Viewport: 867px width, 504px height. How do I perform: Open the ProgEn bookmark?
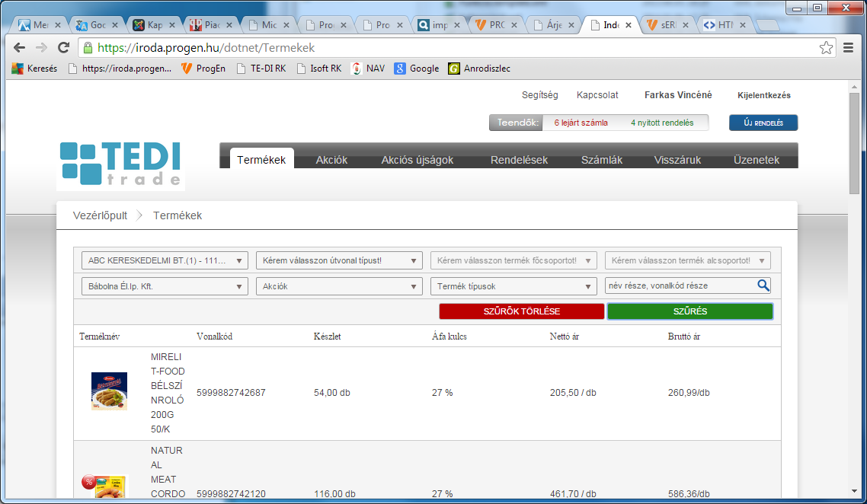[x=203, y=69]
